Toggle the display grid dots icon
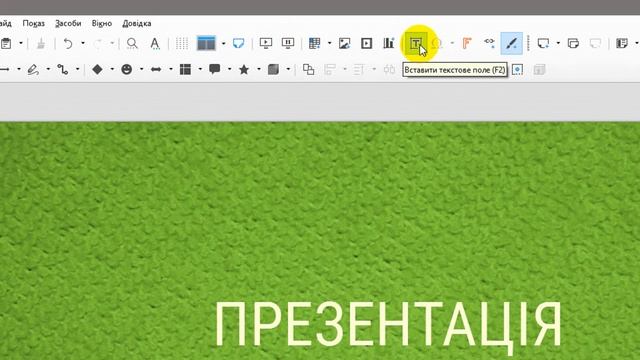Screen dimensions: 640x360 pyautogui.click(x=182, y=43)
